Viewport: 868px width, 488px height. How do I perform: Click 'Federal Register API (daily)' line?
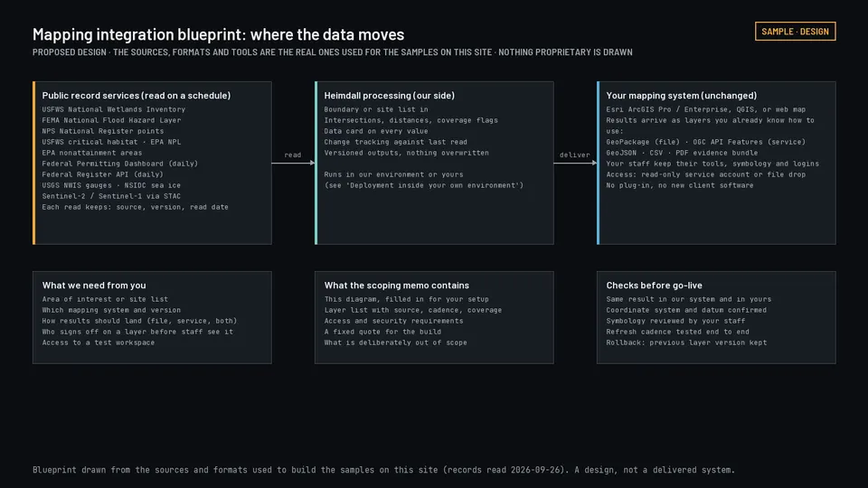point(103,174)
